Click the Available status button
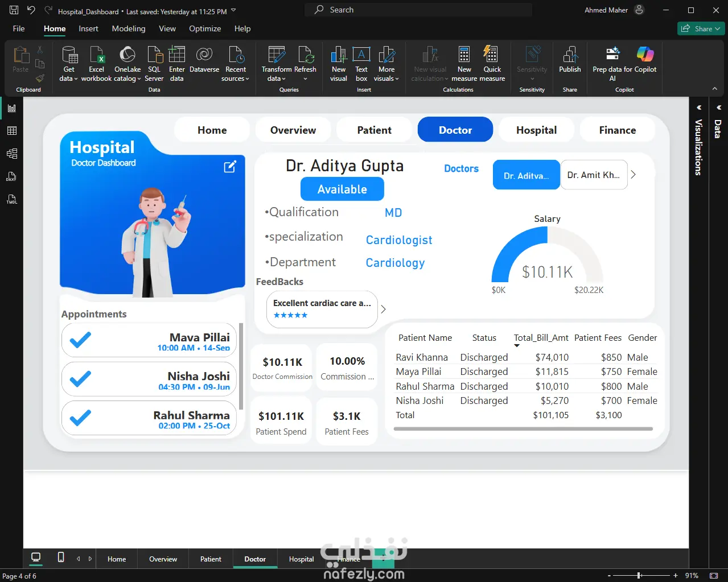Image resolution: width=728 pixels, height=582 pixels. (x=342, y=189)
